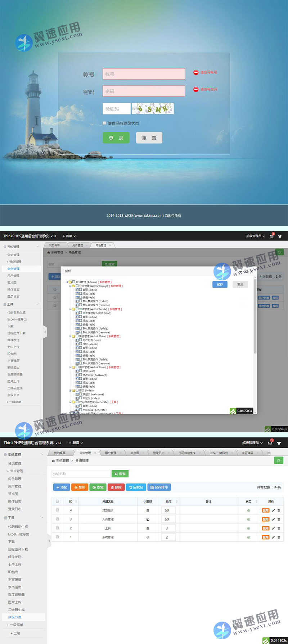This screenshot has width=288, height=644.
Task: Click the gear small icon in 系统管理 row
Action: tap(148, 537)
